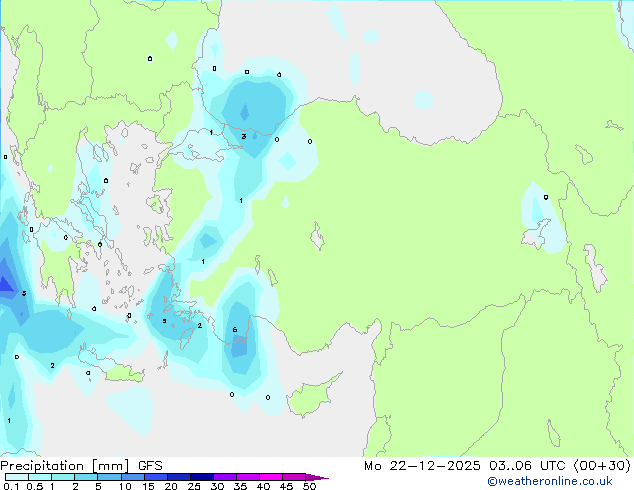Click the legend value 25 label
The height and width of the screenshot is (490, 634).
194,486
